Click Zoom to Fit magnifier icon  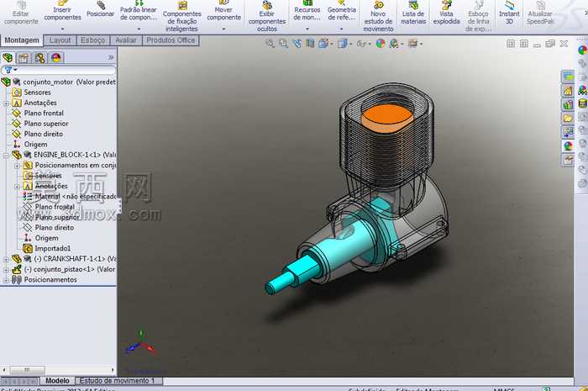pos(270,44)
